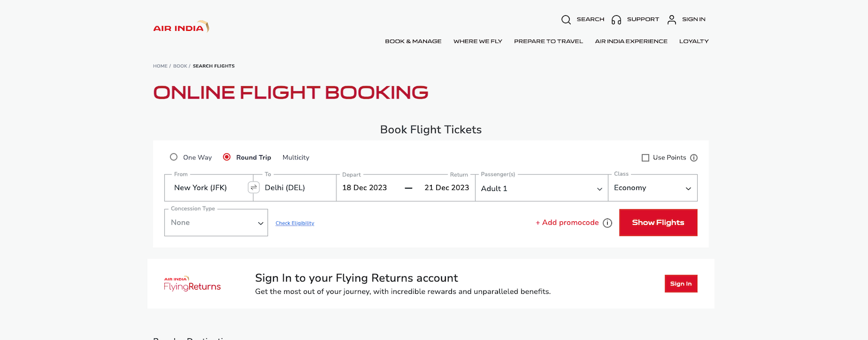This screenshot has height=340, width=868.
Task: Click the promocode info icon
Action: pyautogui.click(x=608, y=223)
